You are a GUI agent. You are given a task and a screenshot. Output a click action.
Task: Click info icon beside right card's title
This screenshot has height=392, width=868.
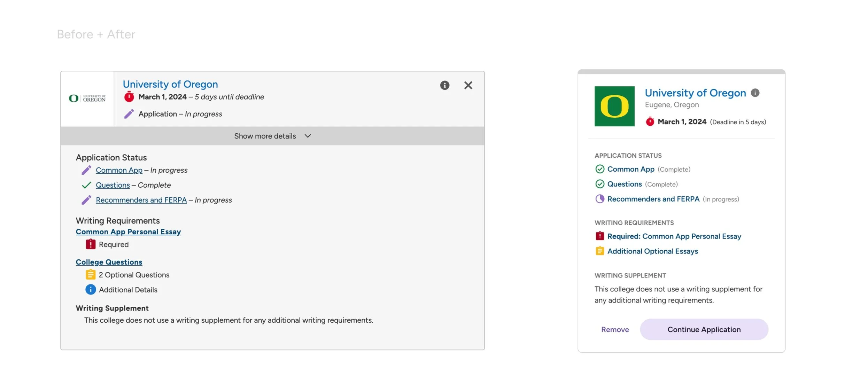pyautogui.click(x=755, y=93)
